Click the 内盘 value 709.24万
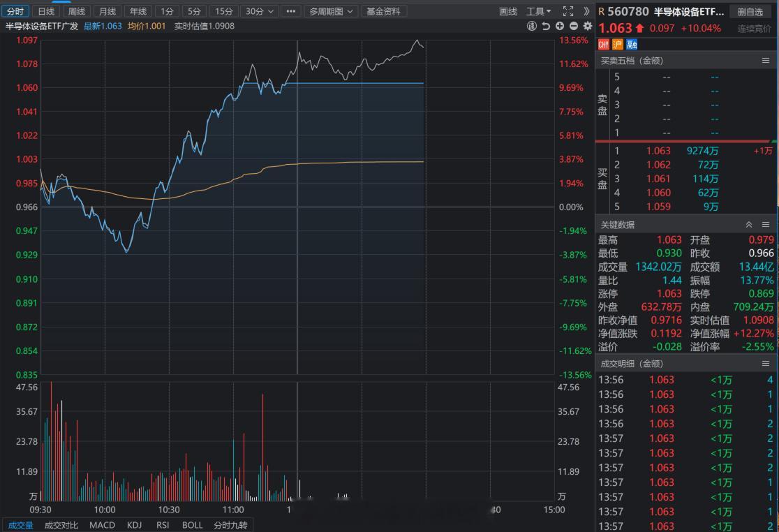779x532 pixels. [x=754, y=307]
